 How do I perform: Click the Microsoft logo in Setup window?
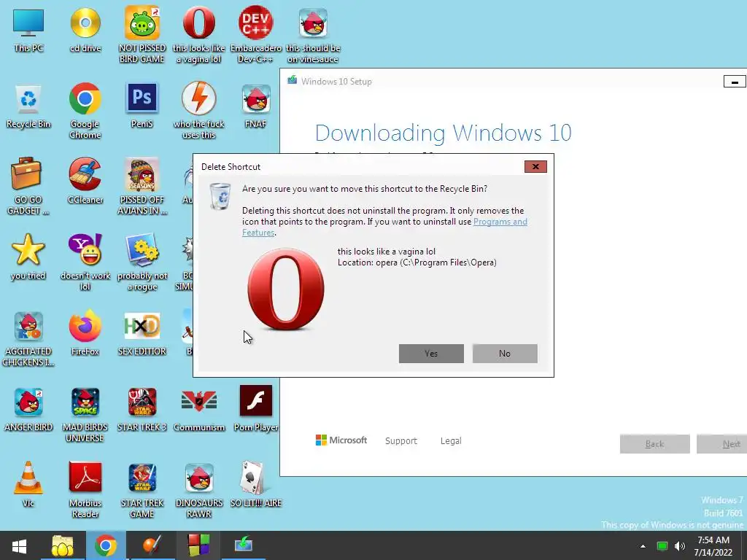tap(341, 440)
